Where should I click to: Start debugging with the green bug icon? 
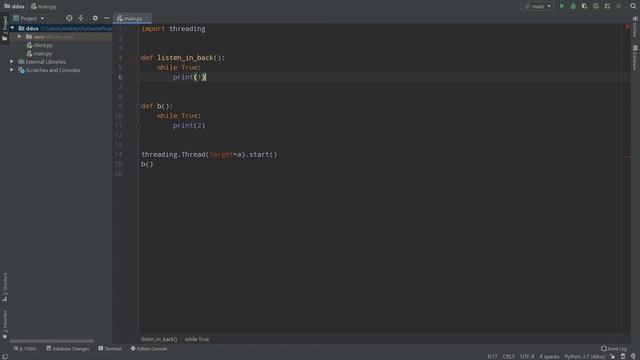coord(573,6)
